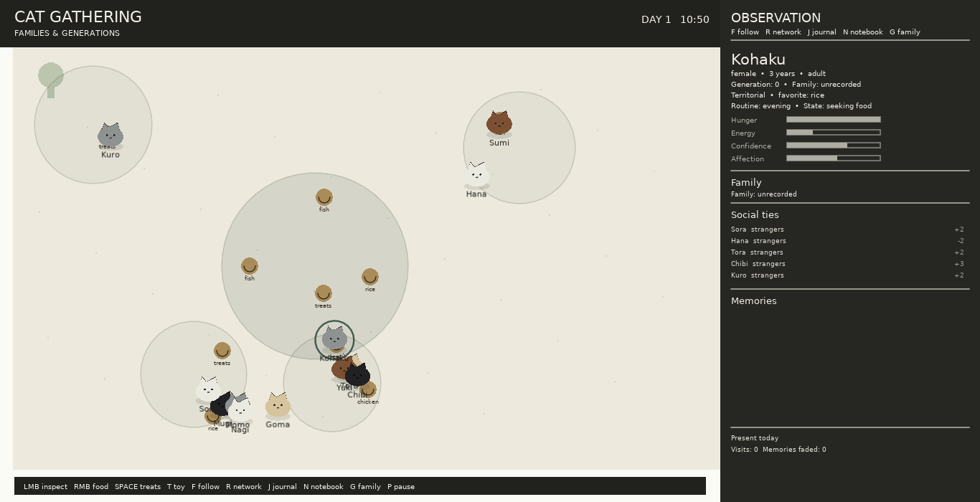Image resolution: width=980 pixels, height=502 pixels.
Task: Click 'N notebook' under the Observation title
Action: [x=863, y=32]
